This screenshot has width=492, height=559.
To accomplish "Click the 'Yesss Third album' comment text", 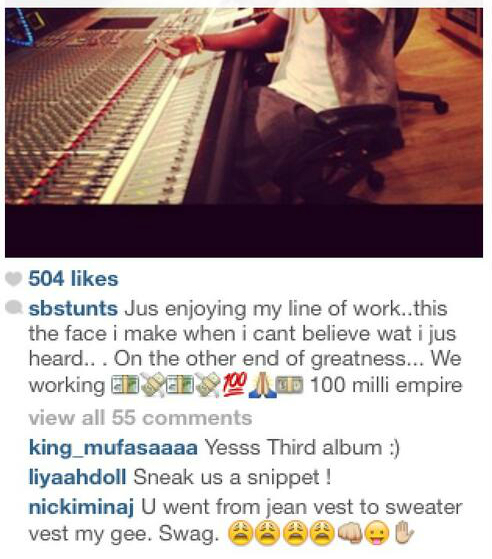I will coord(302,448).
